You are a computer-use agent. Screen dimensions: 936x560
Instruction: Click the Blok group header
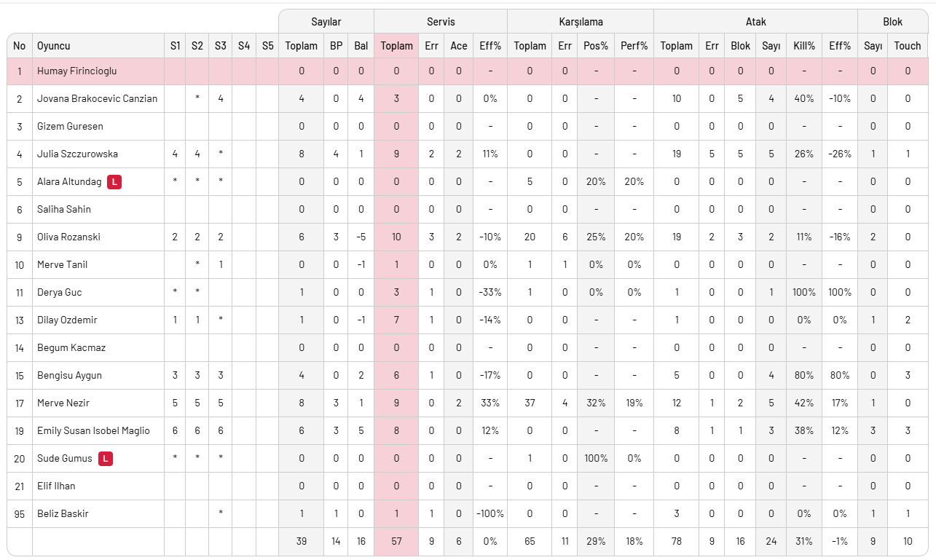click(893, 22)
